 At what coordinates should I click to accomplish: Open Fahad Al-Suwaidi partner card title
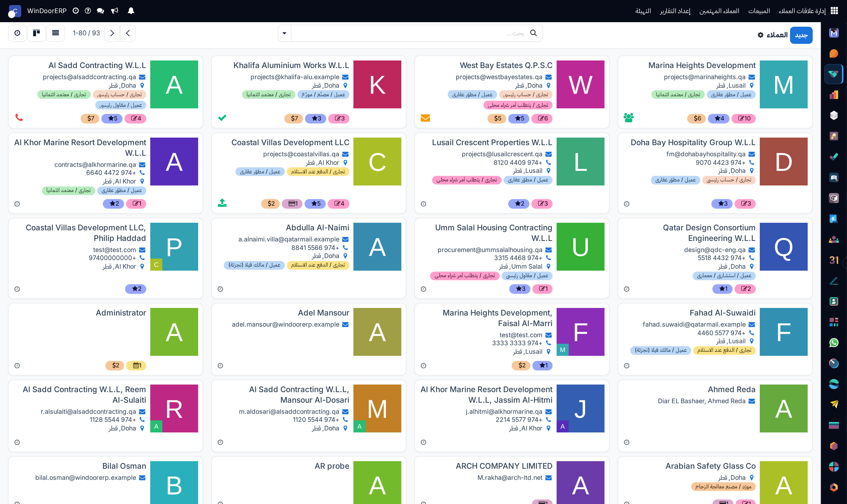(722, 313)
